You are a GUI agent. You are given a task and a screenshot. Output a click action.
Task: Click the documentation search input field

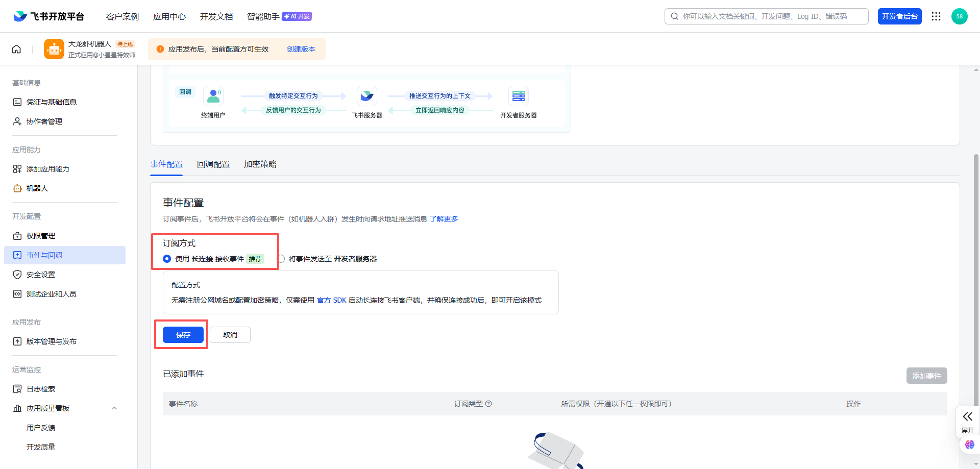click(x=771, y=16)
